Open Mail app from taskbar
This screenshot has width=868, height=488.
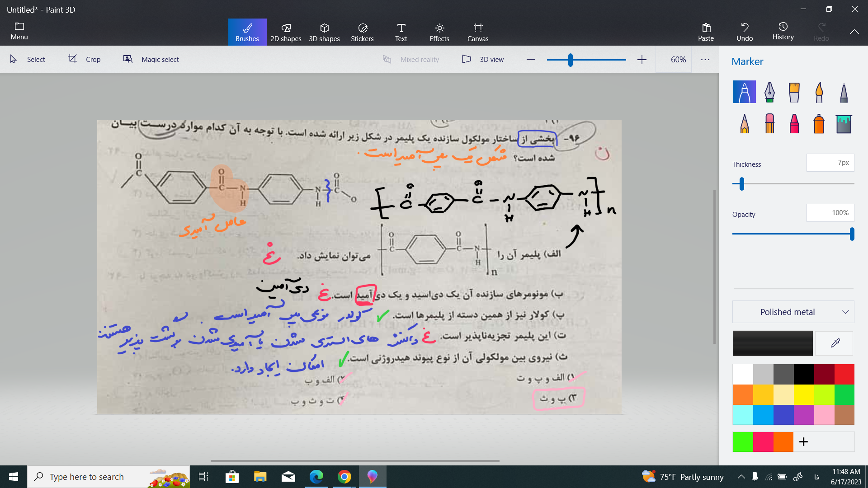288,477
